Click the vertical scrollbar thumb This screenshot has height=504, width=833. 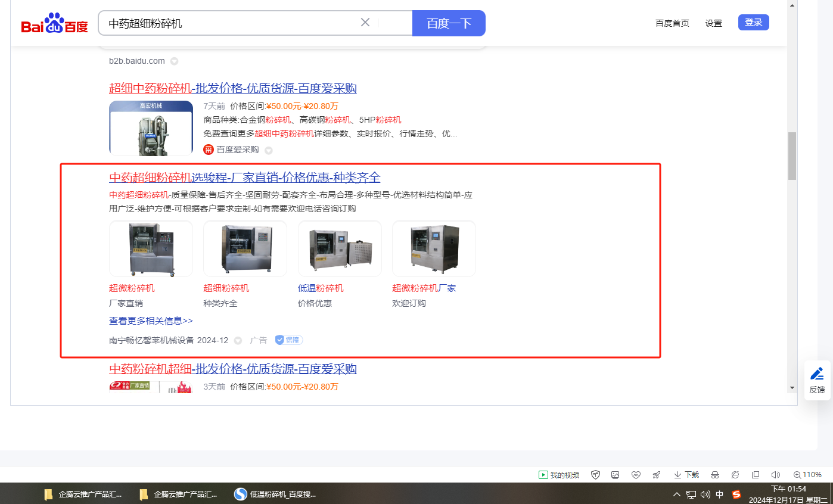click(792, 156)
